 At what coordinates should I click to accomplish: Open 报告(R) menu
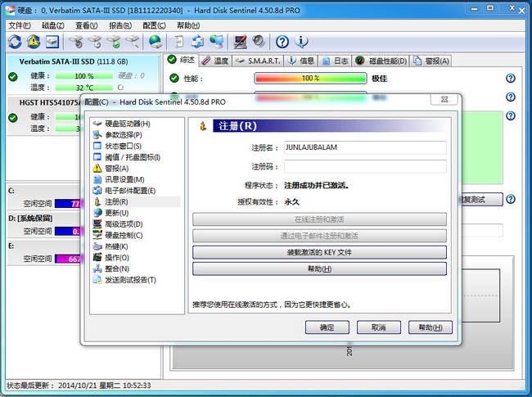[x=120, y=25]
